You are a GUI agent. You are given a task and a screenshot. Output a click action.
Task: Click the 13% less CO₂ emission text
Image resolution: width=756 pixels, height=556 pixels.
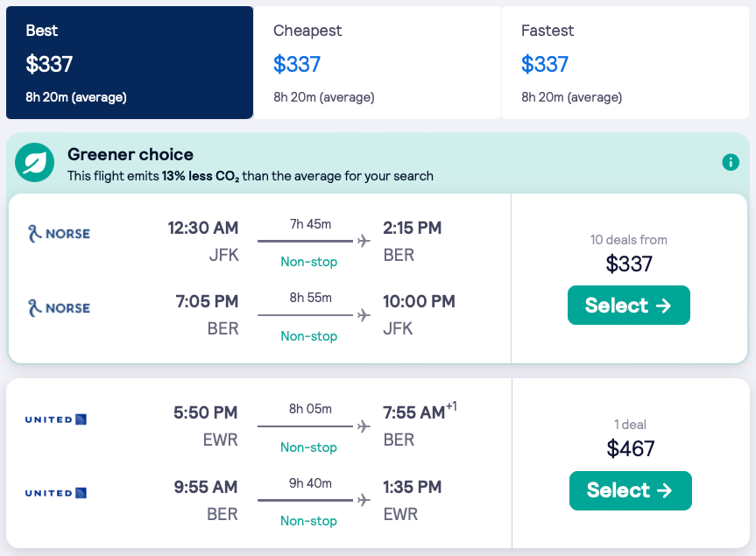[x=201, y=176]
